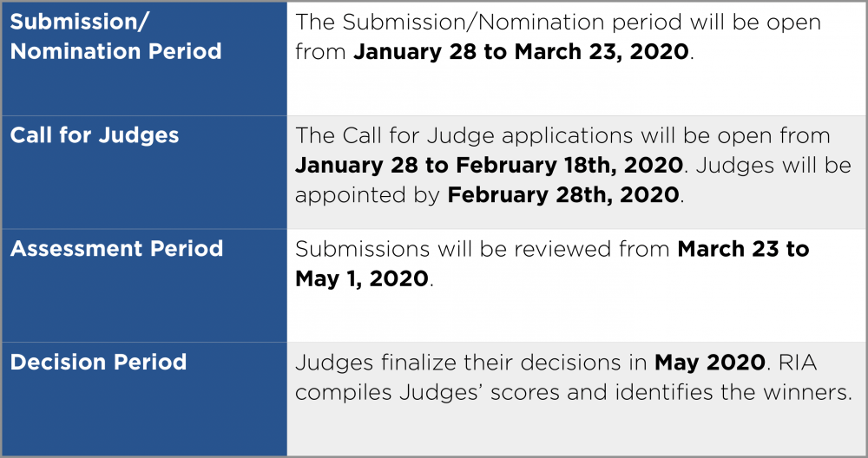Select the bold "February 28th, 2020" date

(x=564, y=194)
